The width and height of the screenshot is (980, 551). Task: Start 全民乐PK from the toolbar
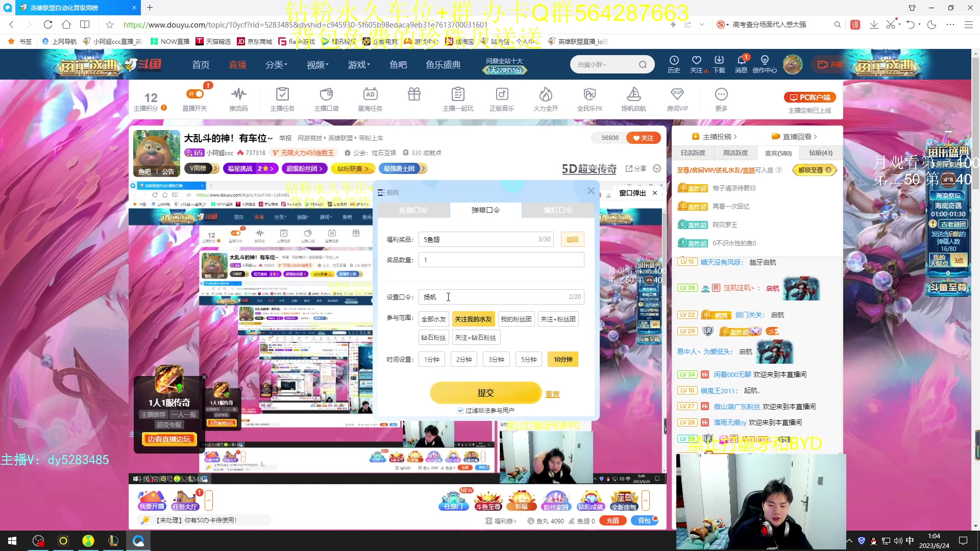(x=590, y=98)
